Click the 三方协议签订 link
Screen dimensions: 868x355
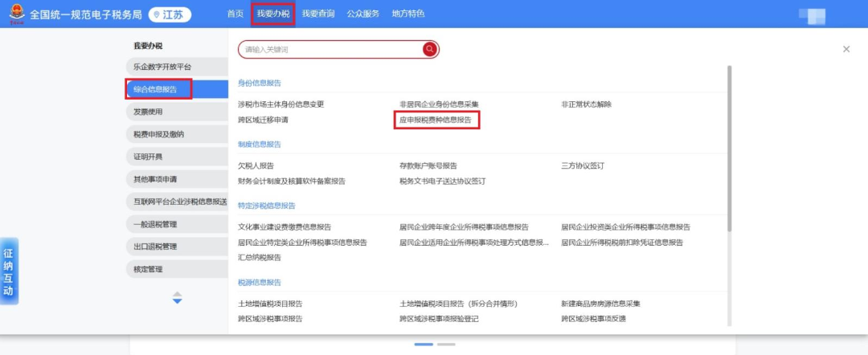tap(582, 165)
